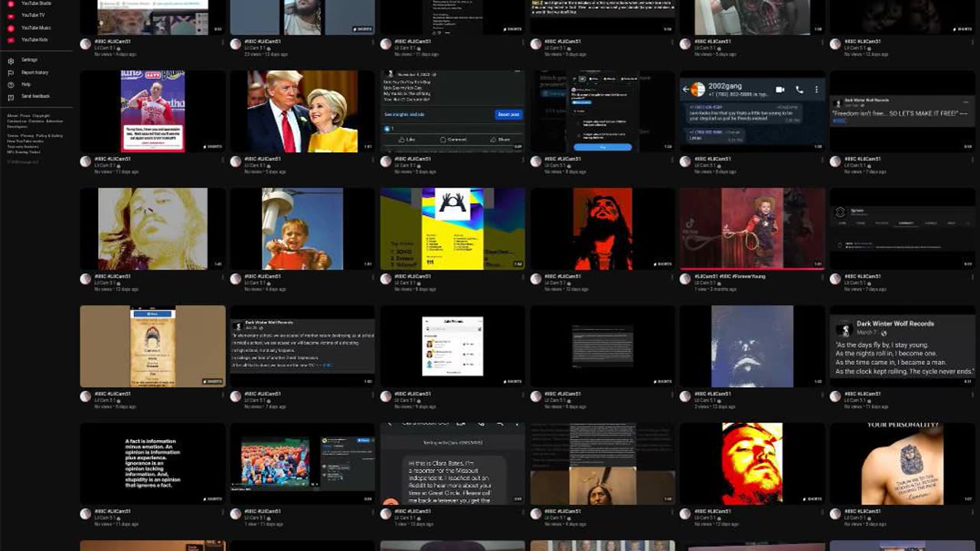This screenshot has width=980, height=551.
Task: Open the "Freedom isn't free" post video
Action: (x=903, y=111)
